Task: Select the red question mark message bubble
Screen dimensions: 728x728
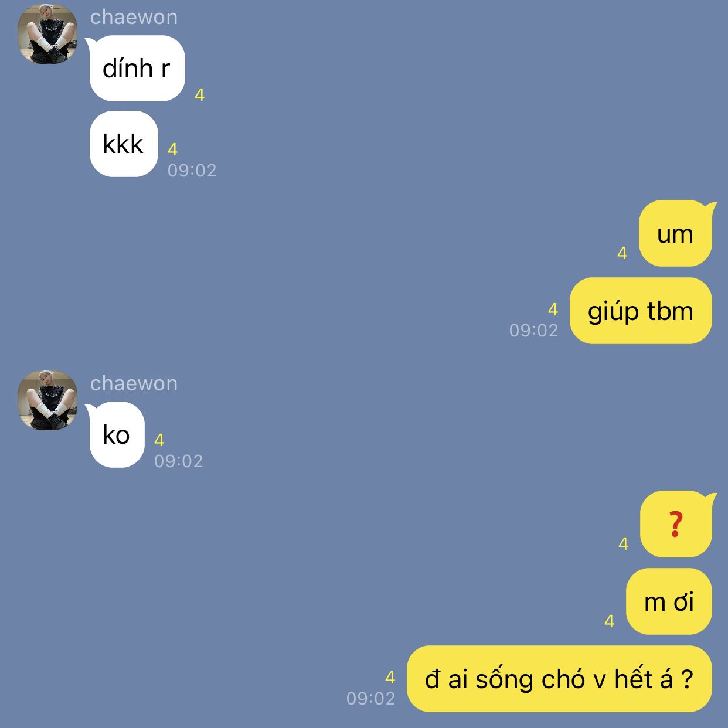Action: 676,524
